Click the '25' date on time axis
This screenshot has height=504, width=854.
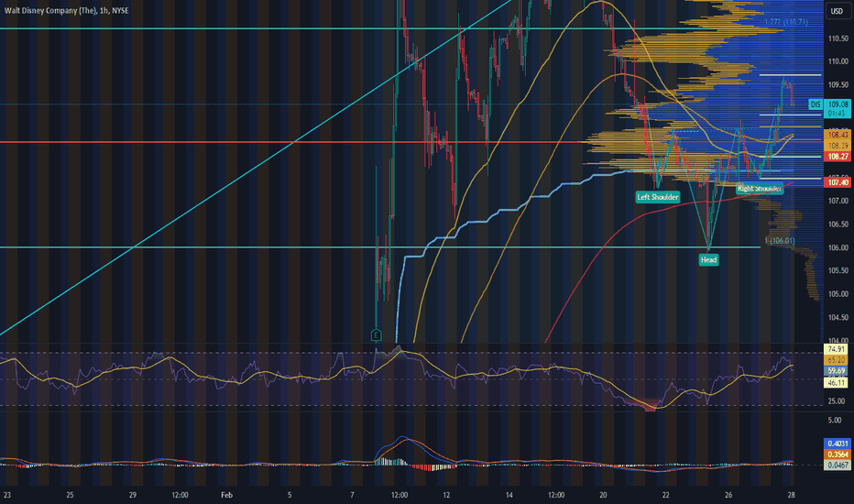pyautogui.click(x=70, y=495)
